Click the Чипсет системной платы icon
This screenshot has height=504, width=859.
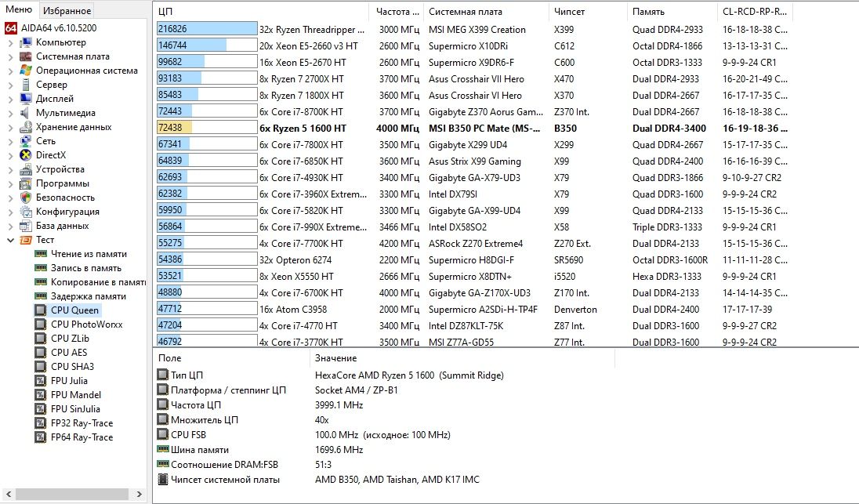pyautogui.click(x=163, y=480)
